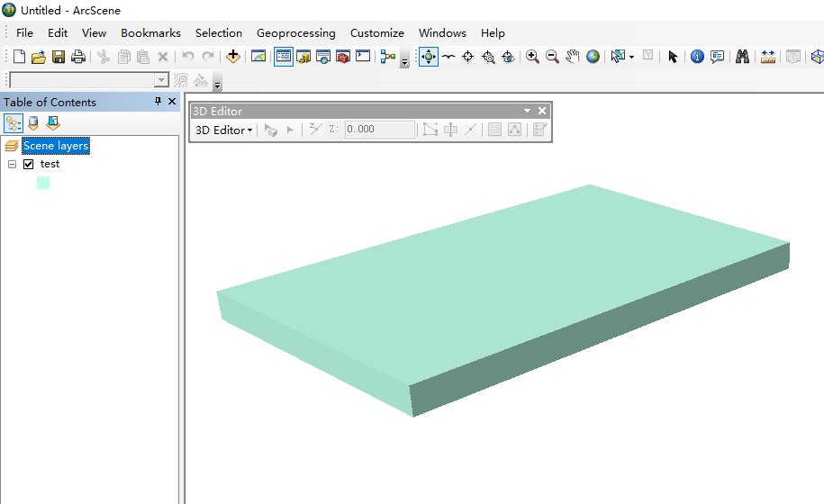The height and width of the screenshot is (504, 824).
Task: Click the Add Data button
Action: click(x=233, y=57)
